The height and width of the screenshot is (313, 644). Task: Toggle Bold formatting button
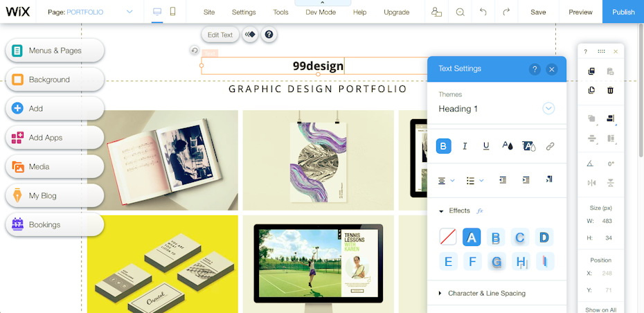(444, 146)
